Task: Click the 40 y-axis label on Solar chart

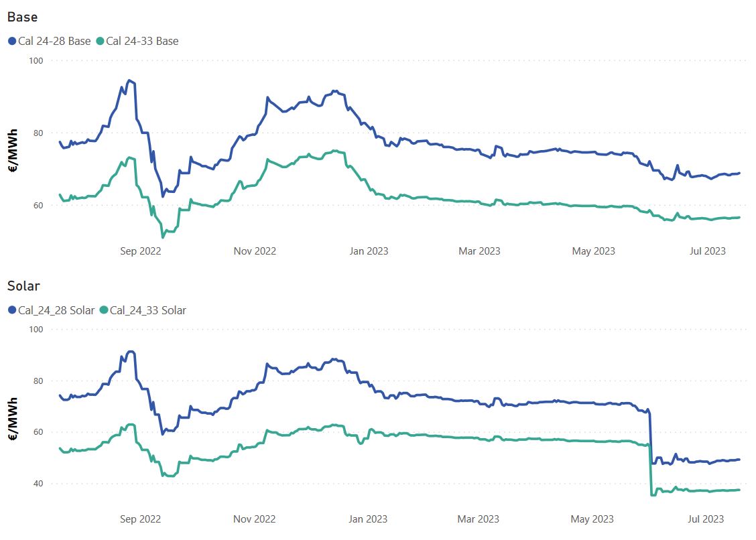Action: coord(38,484)
